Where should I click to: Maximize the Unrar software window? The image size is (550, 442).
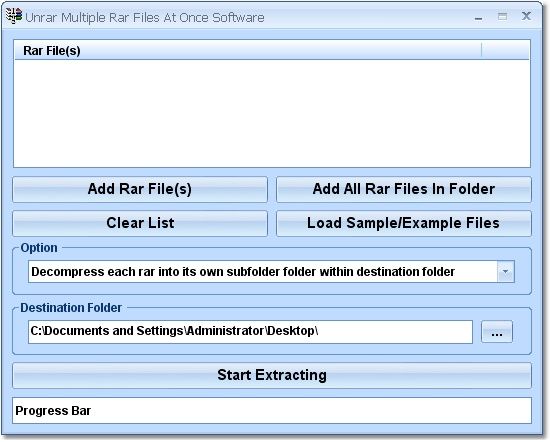(502, 16)
